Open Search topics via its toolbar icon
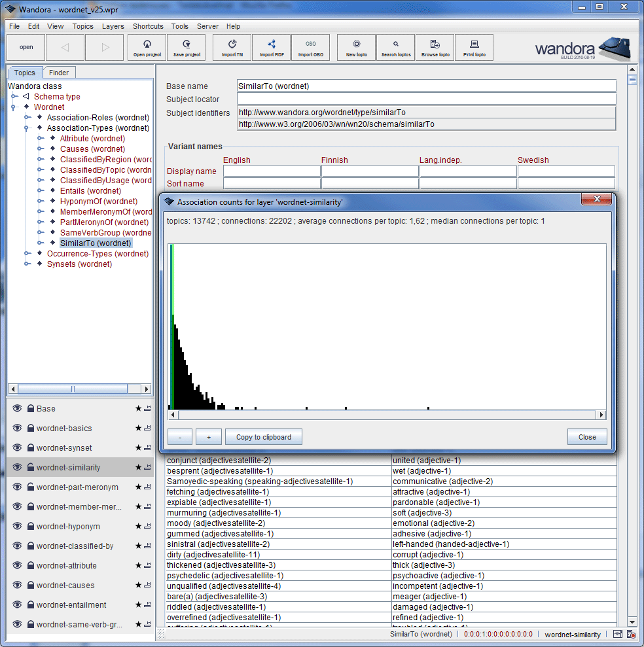The width and height of the screenshot is (644, 647). point(395,47)
